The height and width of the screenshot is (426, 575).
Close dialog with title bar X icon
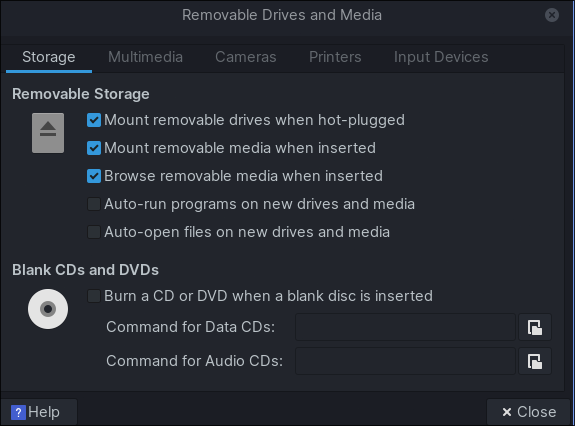[552, 15]
